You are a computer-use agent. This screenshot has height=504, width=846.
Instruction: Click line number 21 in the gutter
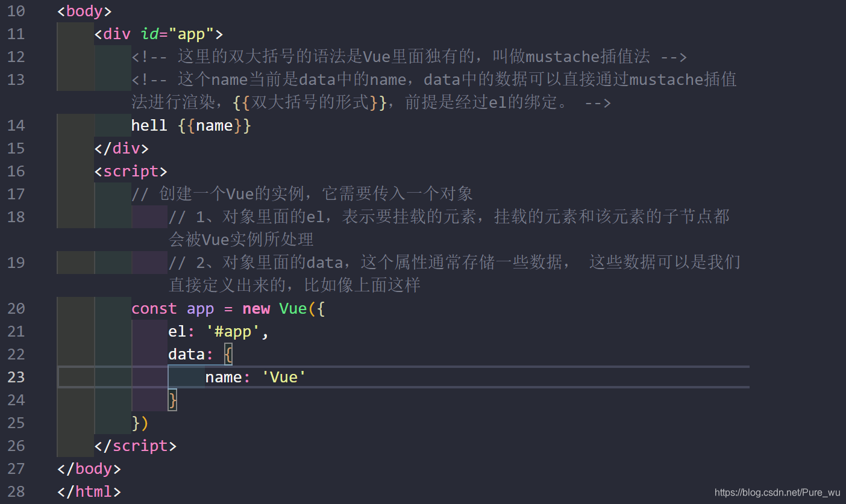tap(16, 331)
